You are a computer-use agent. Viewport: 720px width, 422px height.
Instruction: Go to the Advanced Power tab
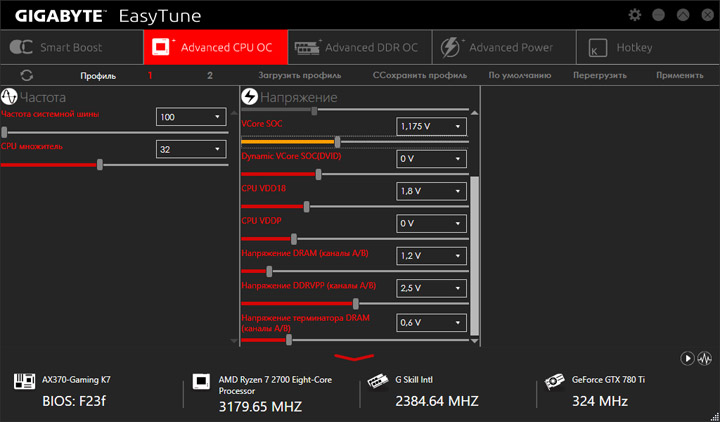pos(504,47)
